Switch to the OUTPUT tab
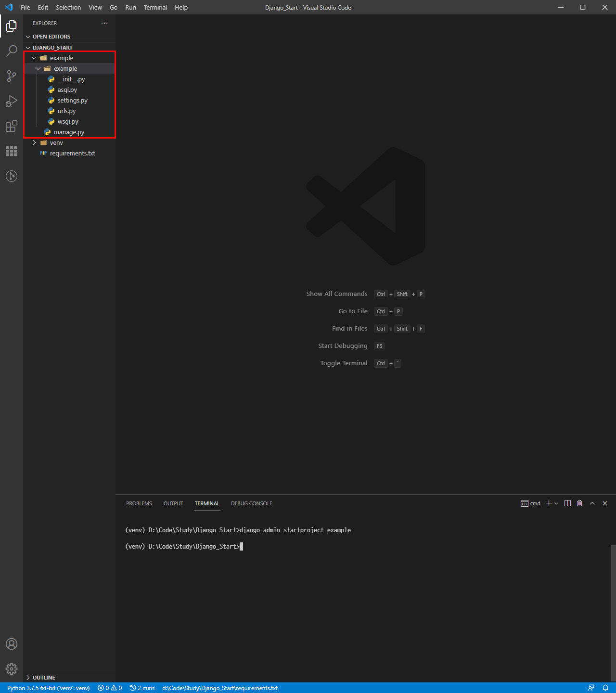This screenshot has width=616, height=693. pos(173,503)
